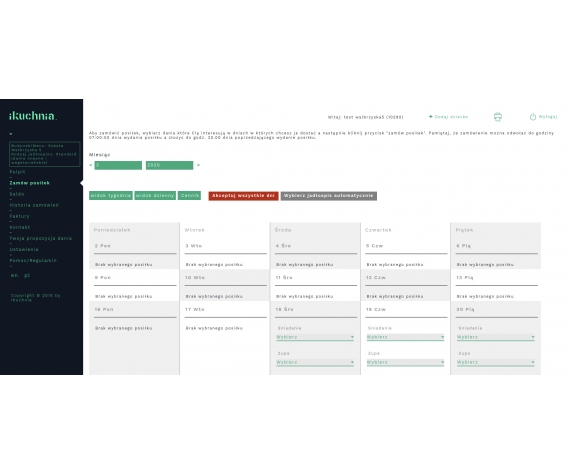Select Faktury from sidebar menu

[19, 216]
